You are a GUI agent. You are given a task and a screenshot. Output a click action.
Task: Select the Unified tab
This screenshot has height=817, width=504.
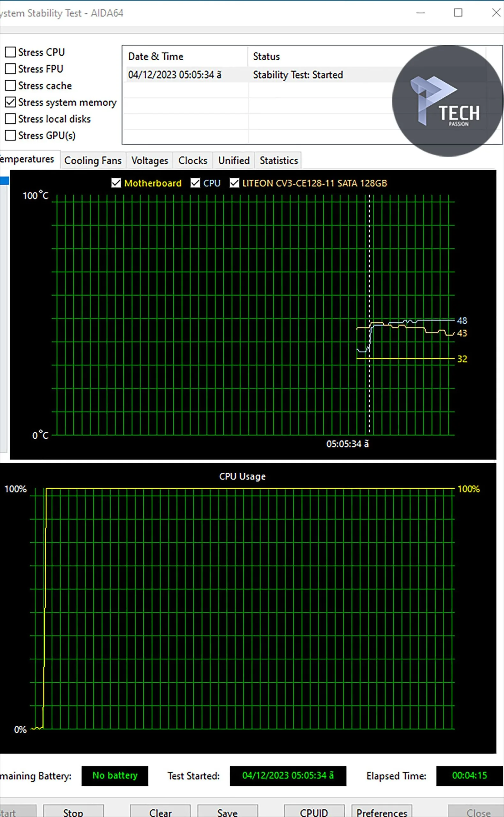tap(234, 160)
